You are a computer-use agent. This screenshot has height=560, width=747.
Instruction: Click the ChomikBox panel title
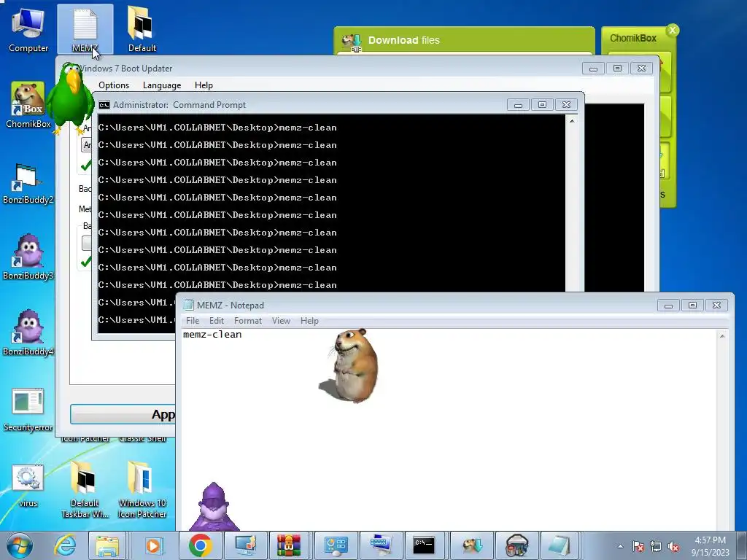[x=633, y=38]
